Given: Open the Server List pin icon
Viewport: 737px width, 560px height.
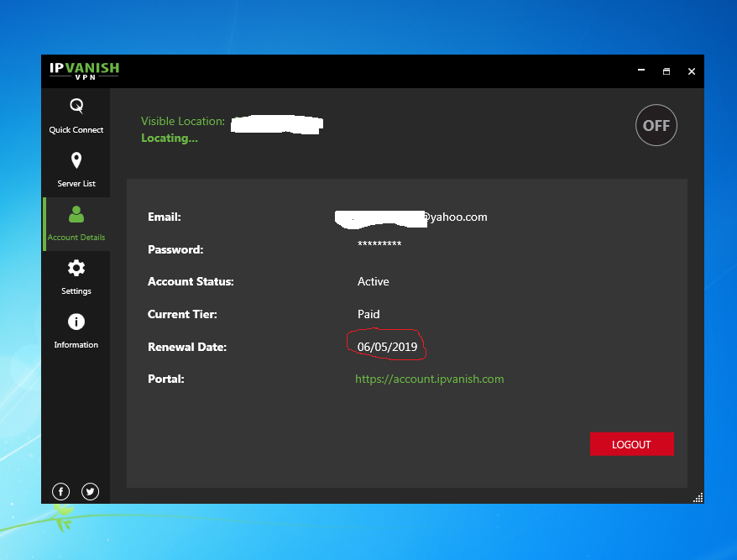Looking at the screenshot, I should [76, 160].
